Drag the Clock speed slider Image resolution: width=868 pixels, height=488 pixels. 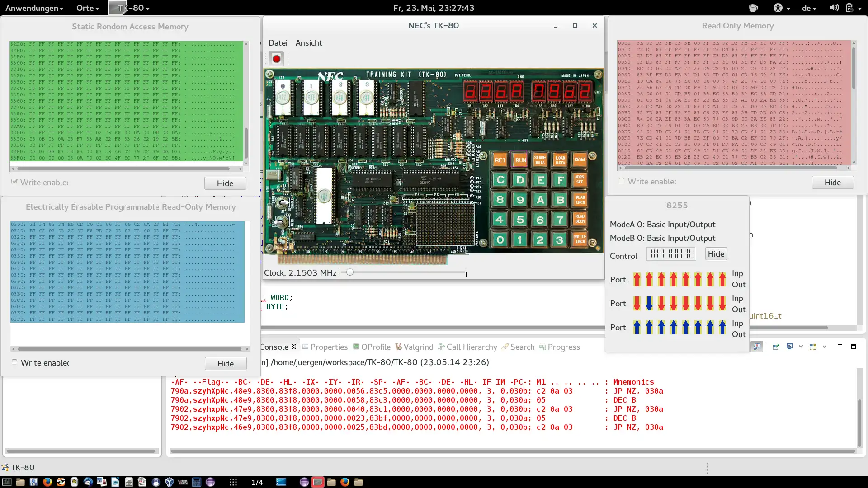pos(349,272)
